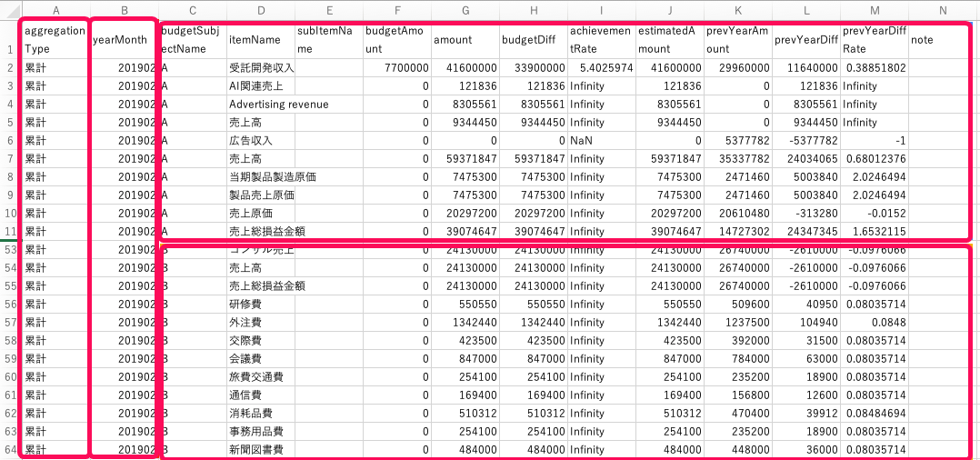
Task: Select the prevYearDiffRate header cell
Action: [x=874, y=39]
